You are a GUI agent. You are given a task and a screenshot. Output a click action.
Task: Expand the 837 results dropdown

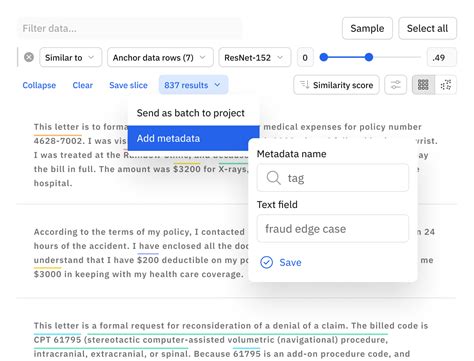pyautogui.click(x=193, y=85)
